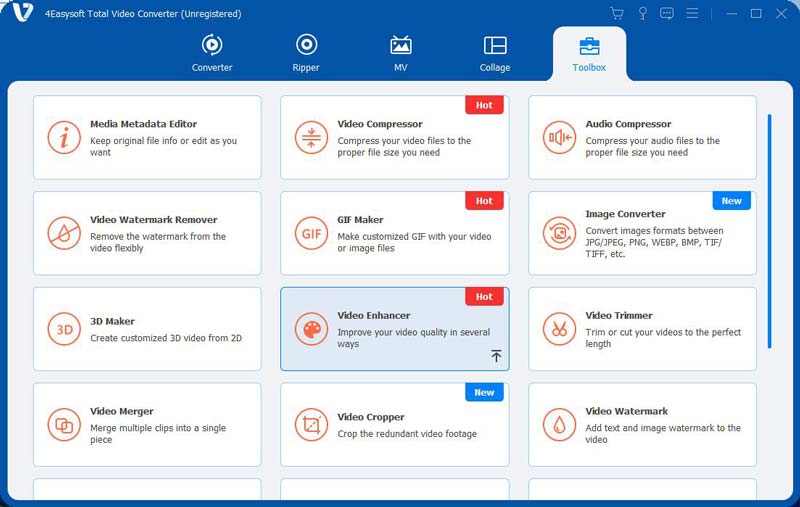Click the Video Merger title

121,412
